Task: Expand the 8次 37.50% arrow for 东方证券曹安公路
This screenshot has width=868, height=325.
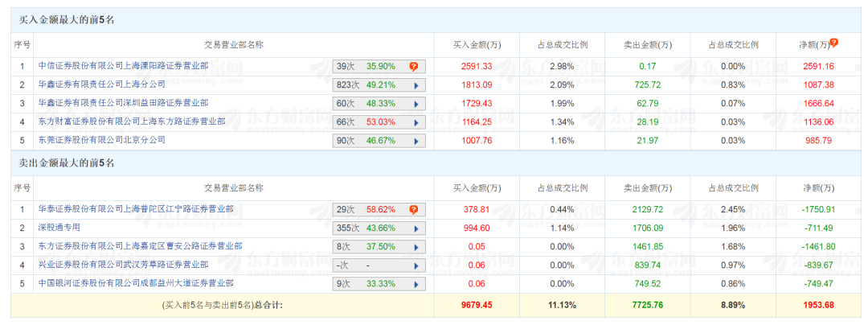Action: click(416, 246)
